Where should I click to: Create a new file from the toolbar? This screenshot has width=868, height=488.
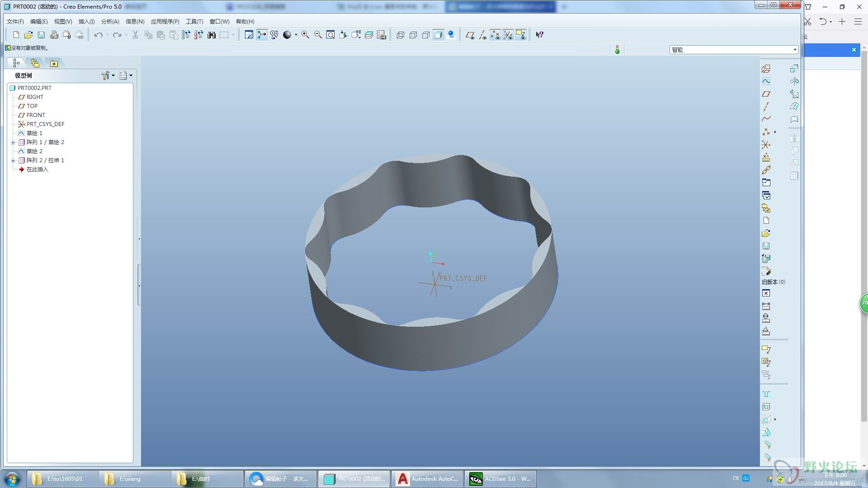[x=16, y=35]
